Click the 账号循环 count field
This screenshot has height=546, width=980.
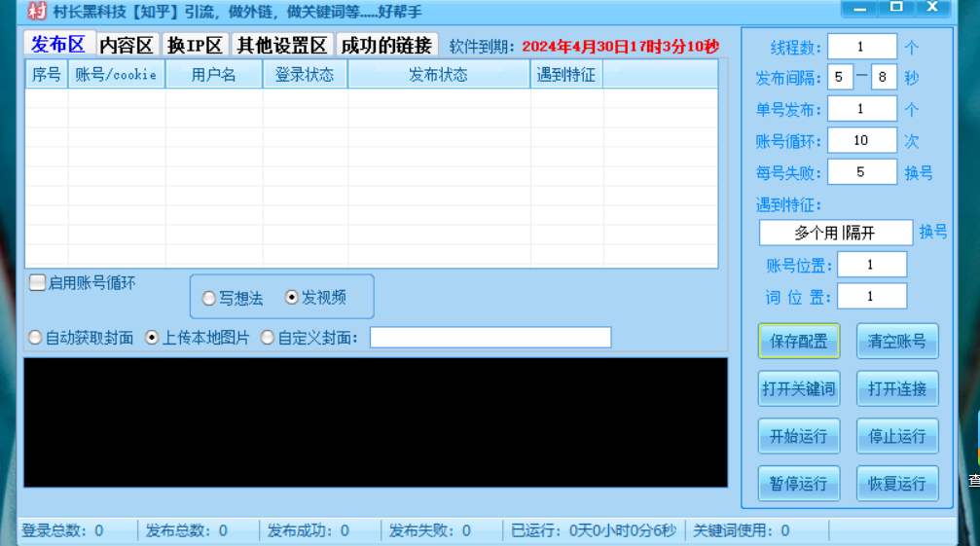862,140
